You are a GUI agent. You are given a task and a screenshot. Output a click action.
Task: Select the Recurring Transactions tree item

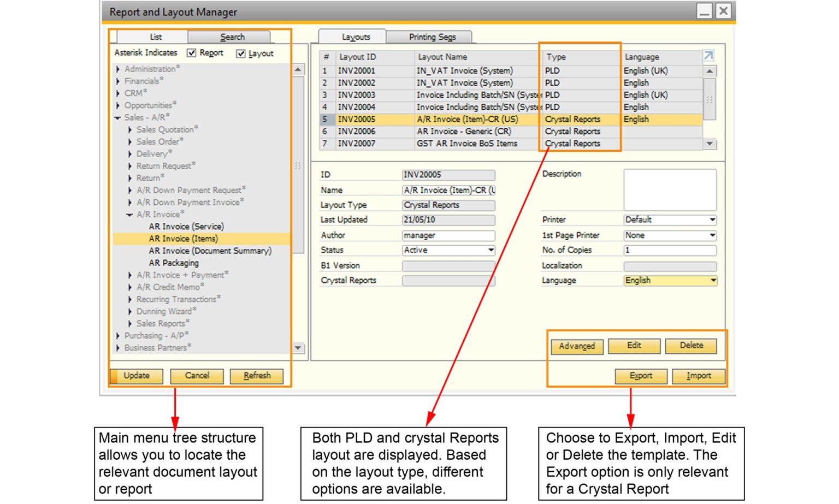[178, 300]
